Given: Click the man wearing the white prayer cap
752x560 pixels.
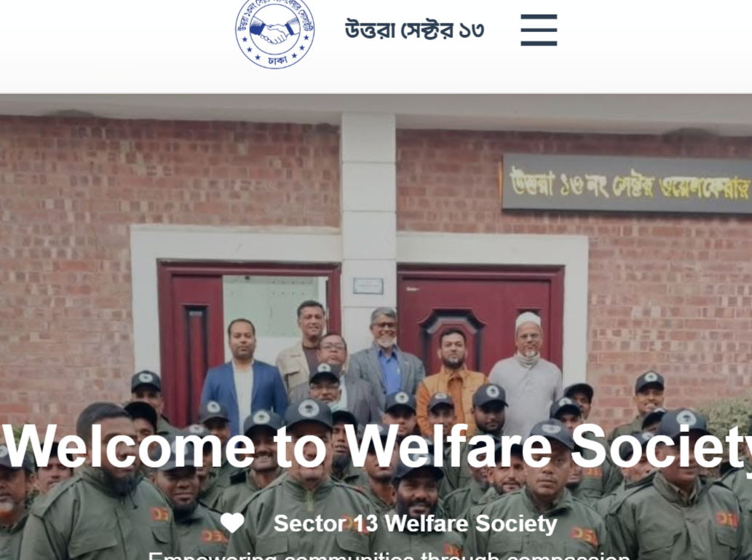Looking at the screenshot, I should [526, 369].
